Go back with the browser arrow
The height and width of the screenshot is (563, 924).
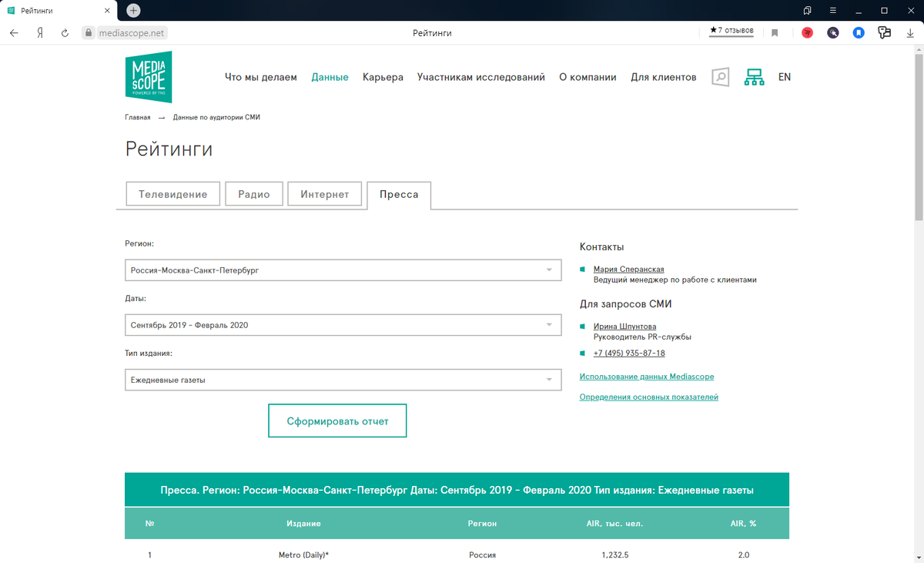point(14,33)
